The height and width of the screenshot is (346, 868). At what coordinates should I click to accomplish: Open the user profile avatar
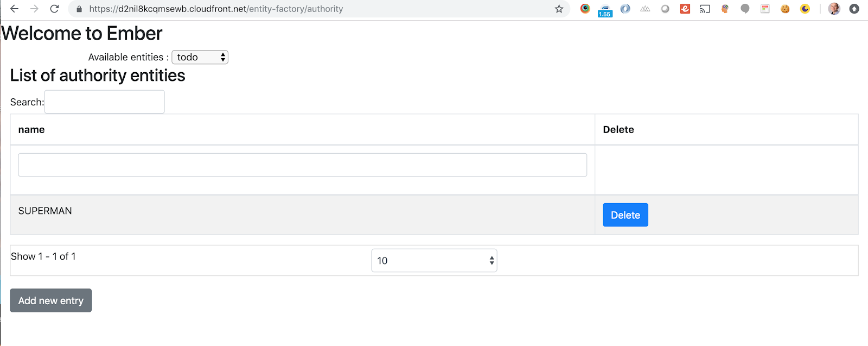pyautogui.click(x=834, y=9)
